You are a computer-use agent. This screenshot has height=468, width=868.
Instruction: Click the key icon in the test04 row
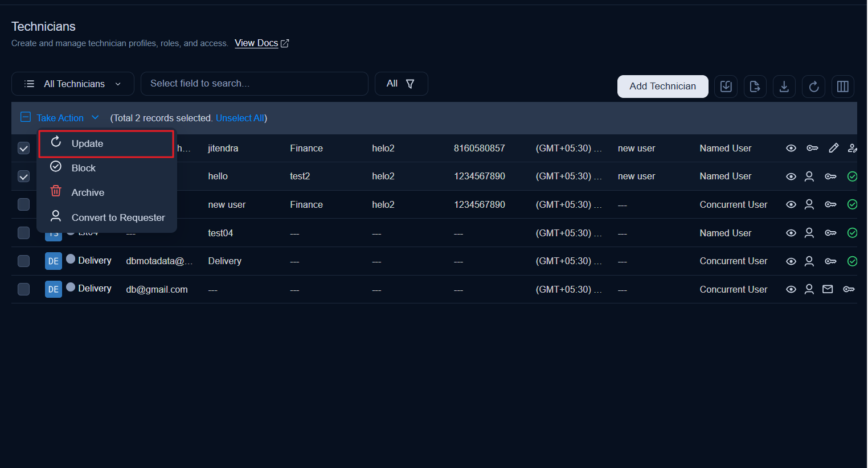830,233
